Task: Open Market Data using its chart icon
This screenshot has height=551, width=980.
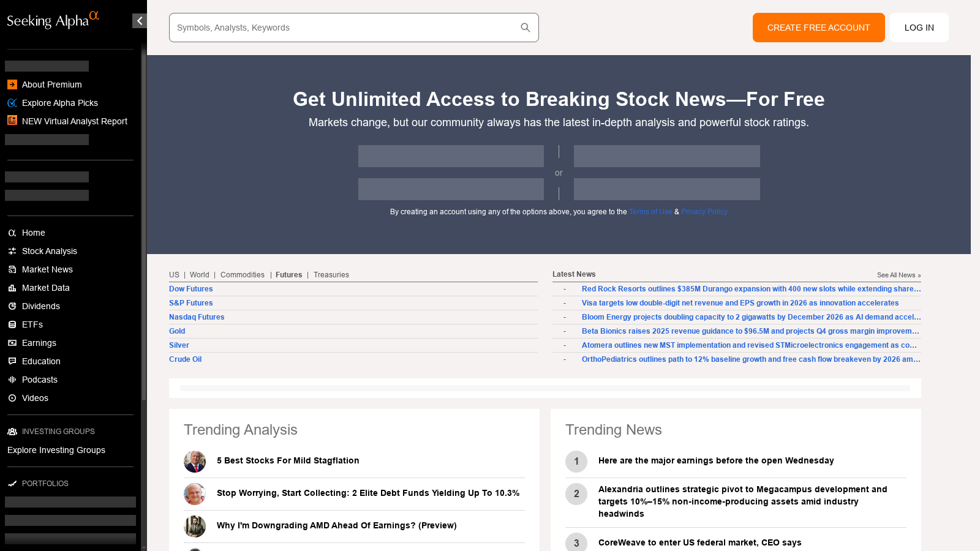Action: coord(12,288)
